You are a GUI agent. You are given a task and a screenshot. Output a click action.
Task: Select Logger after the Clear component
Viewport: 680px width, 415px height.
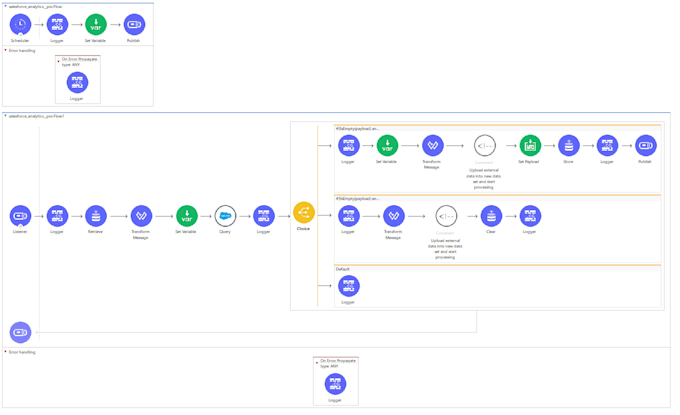tap(530, 216)
